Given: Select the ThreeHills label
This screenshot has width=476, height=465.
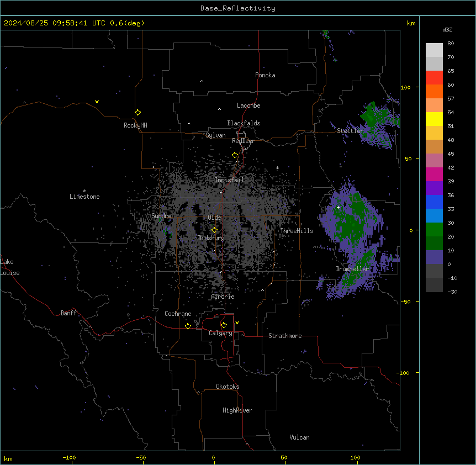Looking at the screenshot, I should click(x=297, y=231).
